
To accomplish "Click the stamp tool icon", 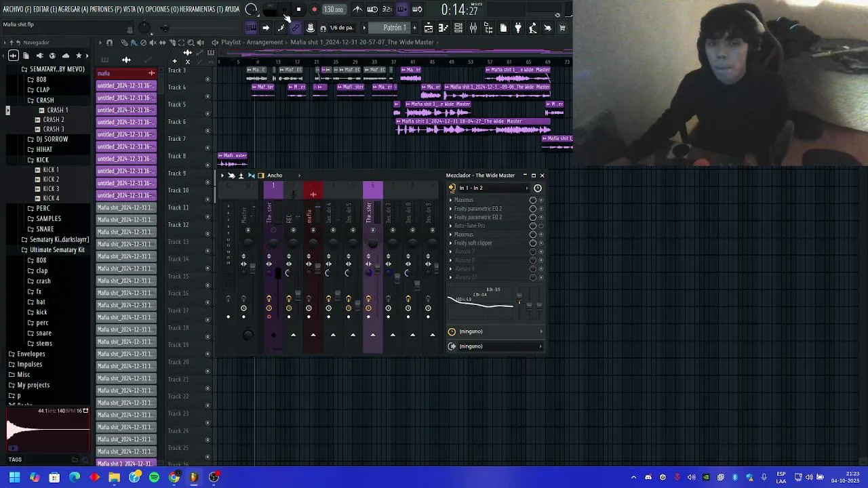I will (311, 28).
